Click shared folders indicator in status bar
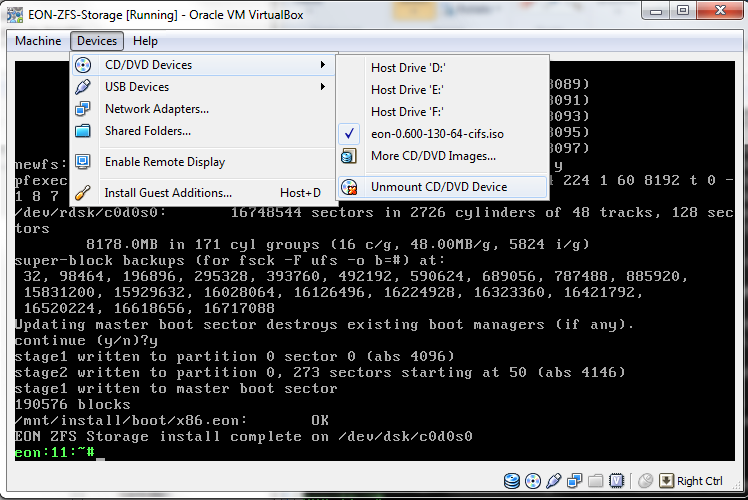The width and height of the screenshot is (748, 500). (595, 481)
